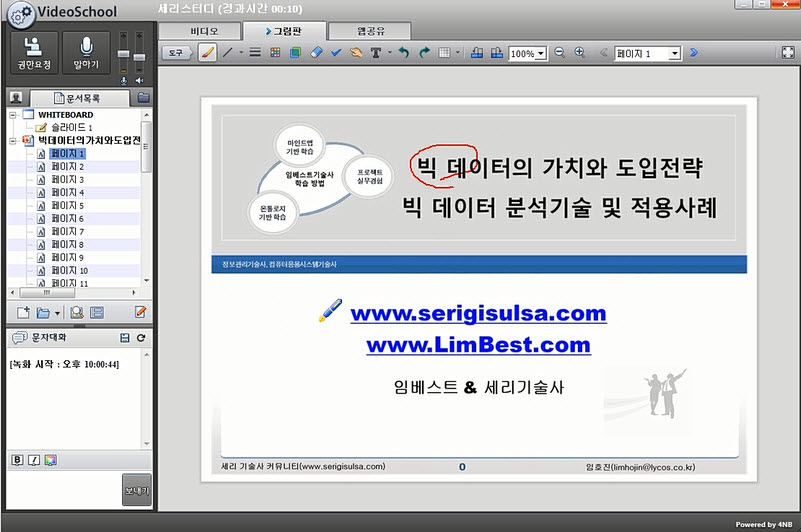Save the chat with floppy icon
This screenshot has width=801, height=532.
click(124, 338)
